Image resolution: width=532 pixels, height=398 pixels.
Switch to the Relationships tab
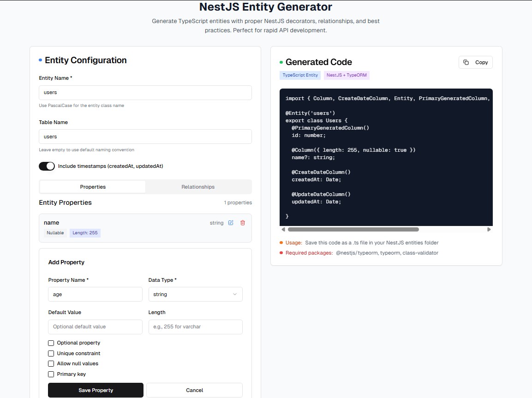click(198, 187)
